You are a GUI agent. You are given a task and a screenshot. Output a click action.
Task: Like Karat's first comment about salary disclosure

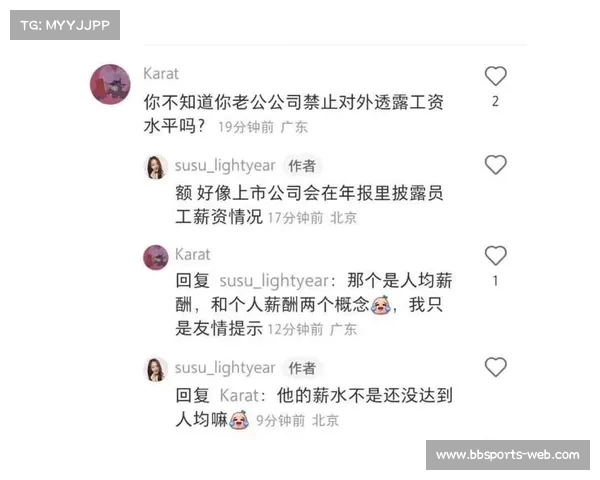point(496,76)
